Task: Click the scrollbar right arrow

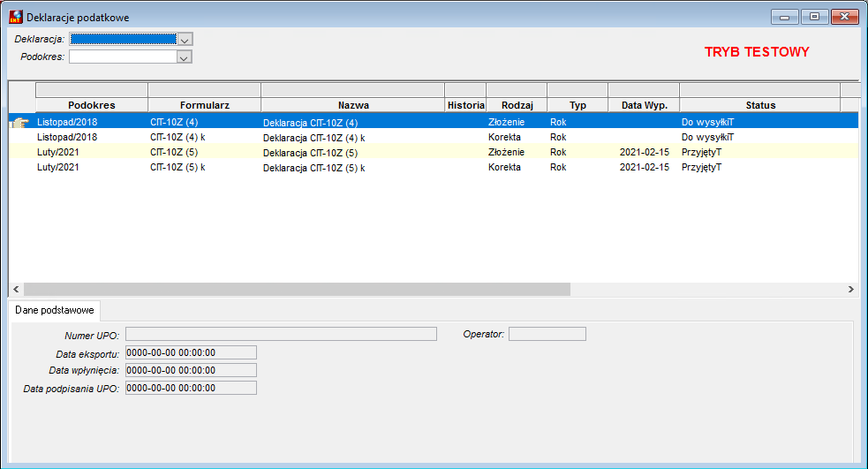Action: tap(851, 289)
